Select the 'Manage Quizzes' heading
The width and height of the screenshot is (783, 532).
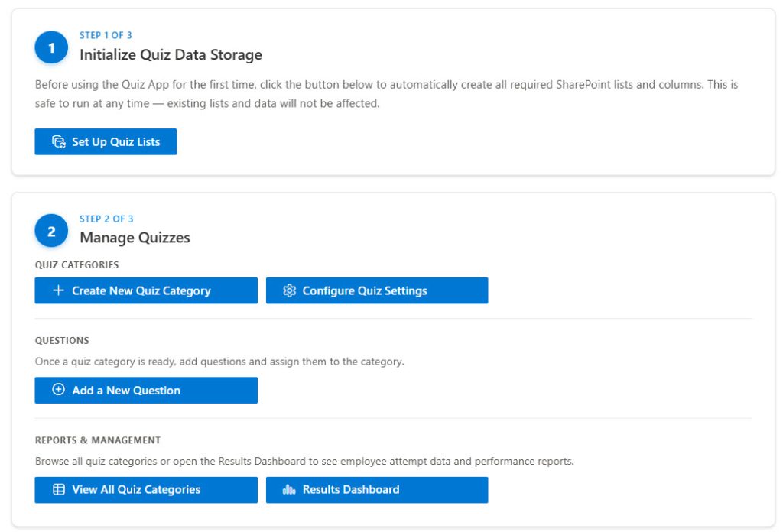pos(135,238)
